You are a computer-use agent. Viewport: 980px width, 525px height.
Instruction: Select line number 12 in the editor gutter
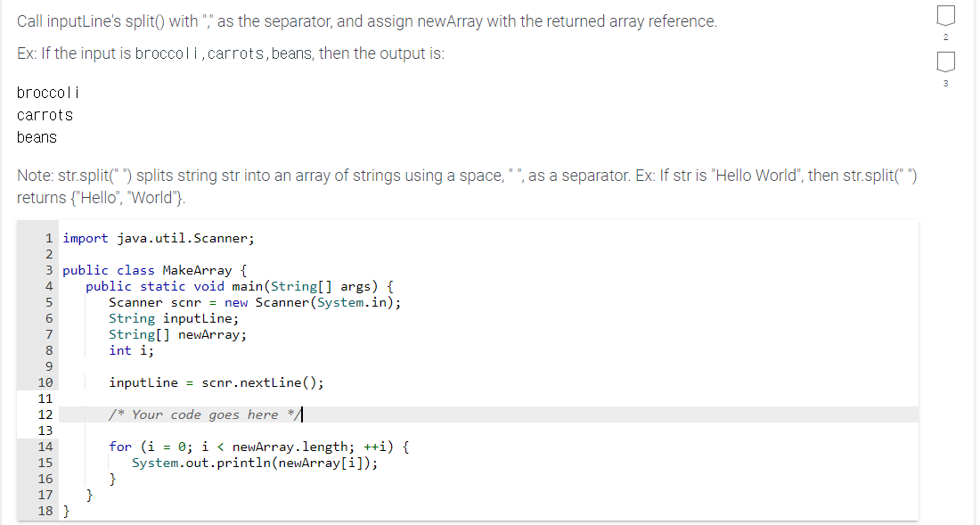coord(45,414)
